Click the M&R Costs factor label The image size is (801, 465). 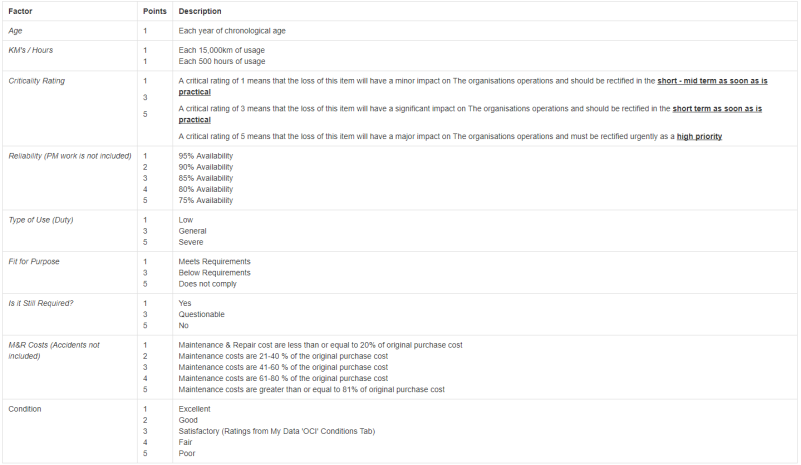pyautogui.click(x=54, y=351)
